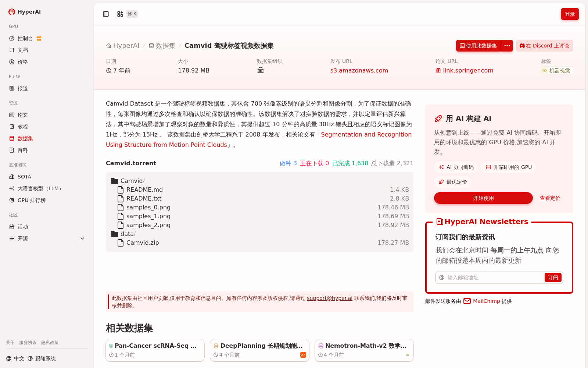Open Pan-Cancer scRNA-Seq dataset card
The height and width of the screenshot is (368, 588).
point(155,350)
